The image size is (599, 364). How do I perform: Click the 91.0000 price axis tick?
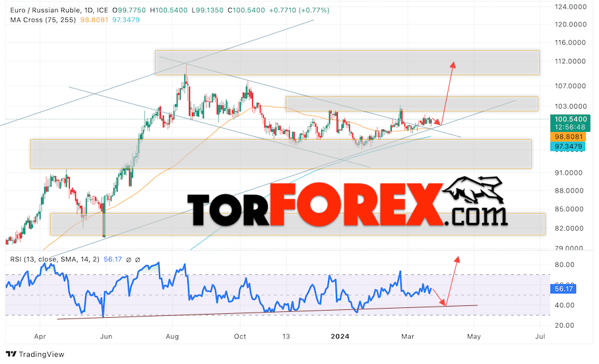569,173
